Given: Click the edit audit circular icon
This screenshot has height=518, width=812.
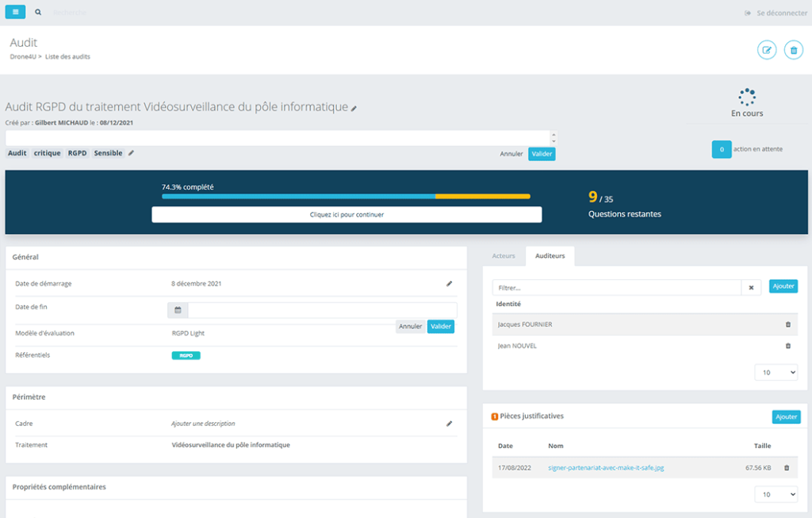Looking at the screenshot, I should [766, 50].
